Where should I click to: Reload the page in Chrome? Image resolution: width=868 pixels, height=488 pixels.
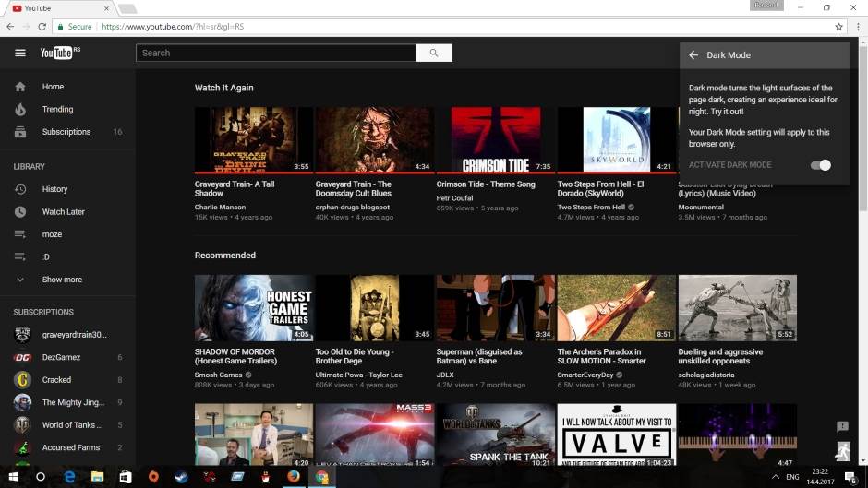[x=42, y=27]
